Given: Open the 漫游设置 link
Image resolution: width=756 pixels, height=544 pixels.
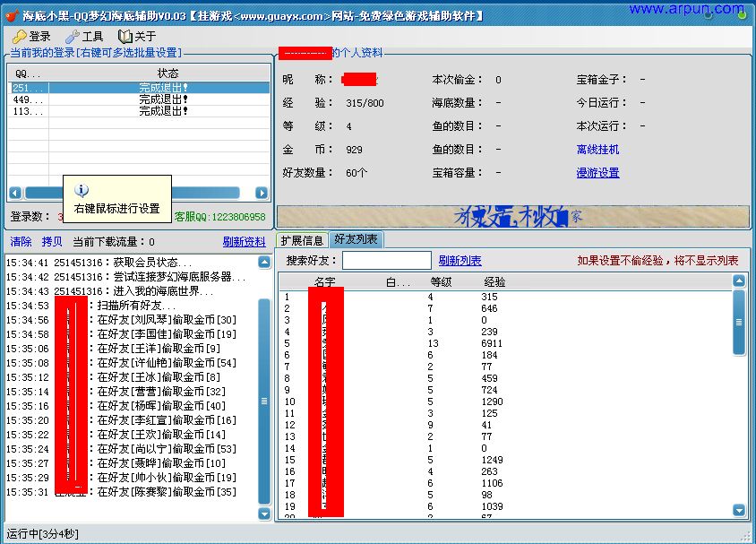Looking at the screenshot, I should coord(597,173).
